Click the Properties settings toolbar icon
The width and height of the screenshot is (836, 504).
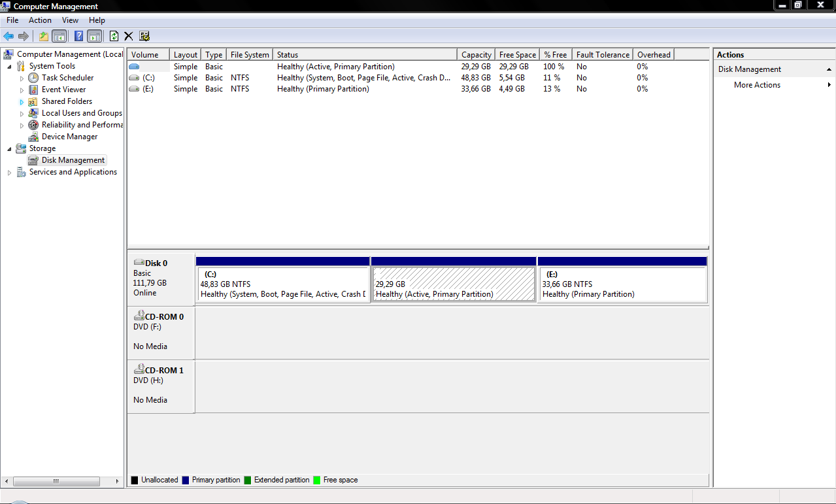click(144, 37)
